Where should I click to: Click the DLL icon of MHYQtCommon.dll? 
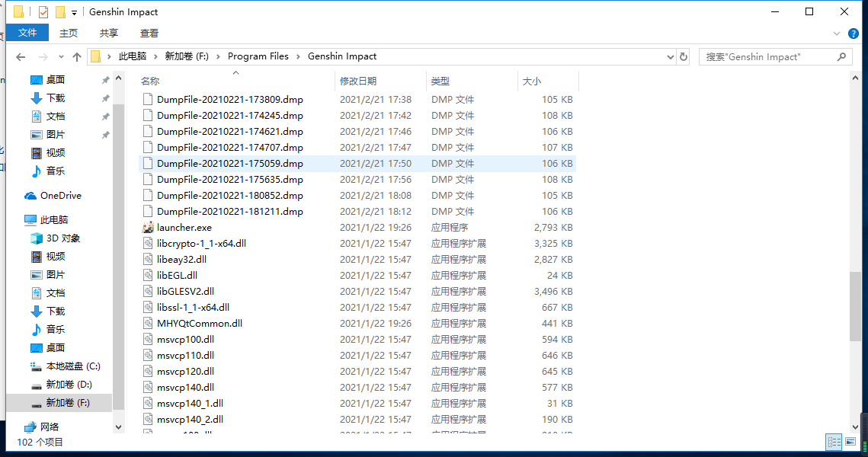(x=148, y=324)
